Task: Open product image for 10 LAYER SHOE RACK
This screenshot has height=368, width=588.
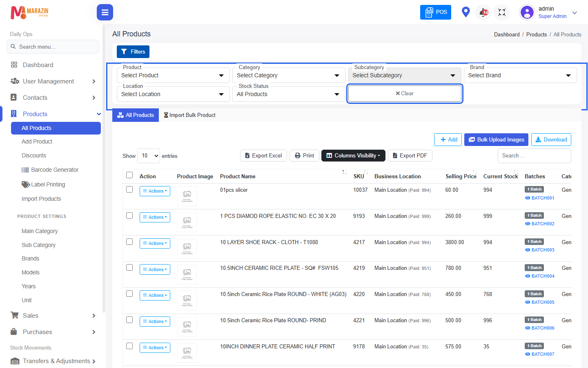Action: (x=187, y=249)
